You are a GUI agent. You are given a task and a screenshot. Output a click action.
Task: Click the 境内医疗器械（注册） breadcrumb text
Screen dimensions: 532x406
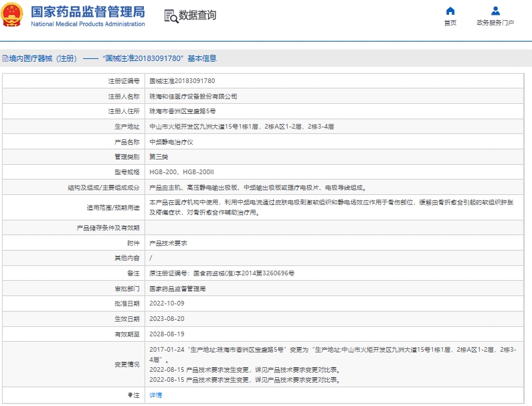(x=43, y=58)
